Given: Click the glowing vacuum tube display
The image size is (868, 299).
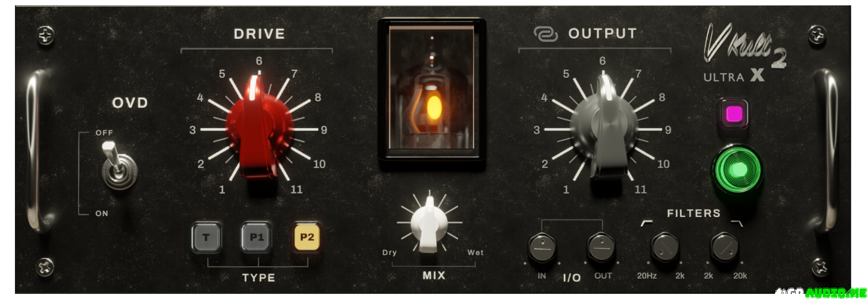Looking at the screenshot, I should 432,88.
